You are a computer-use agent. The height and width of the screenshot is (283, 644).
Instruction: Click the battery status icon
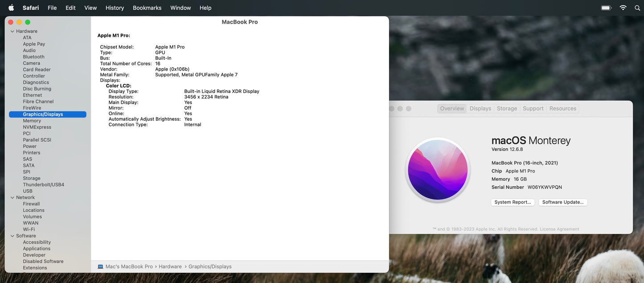[606, 8]
